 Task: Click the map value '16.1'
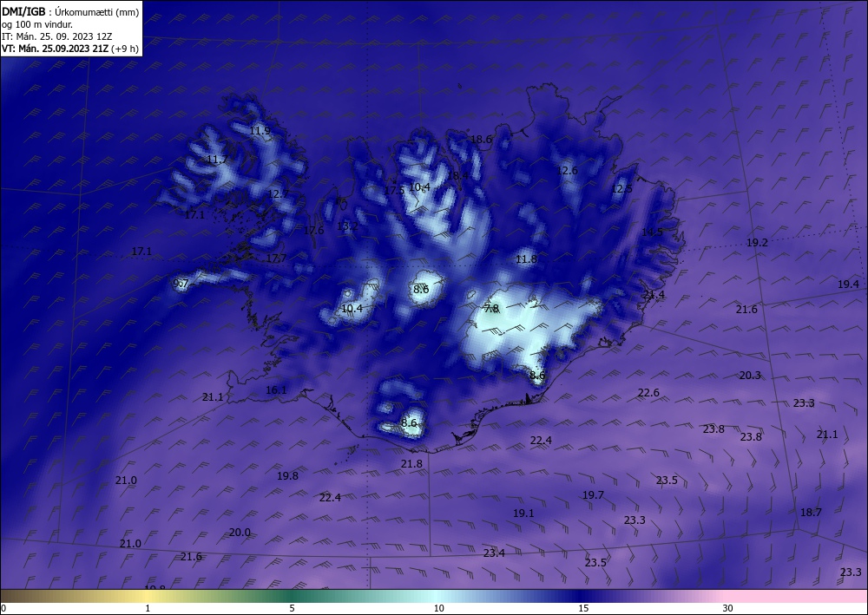tap(276, 390)
